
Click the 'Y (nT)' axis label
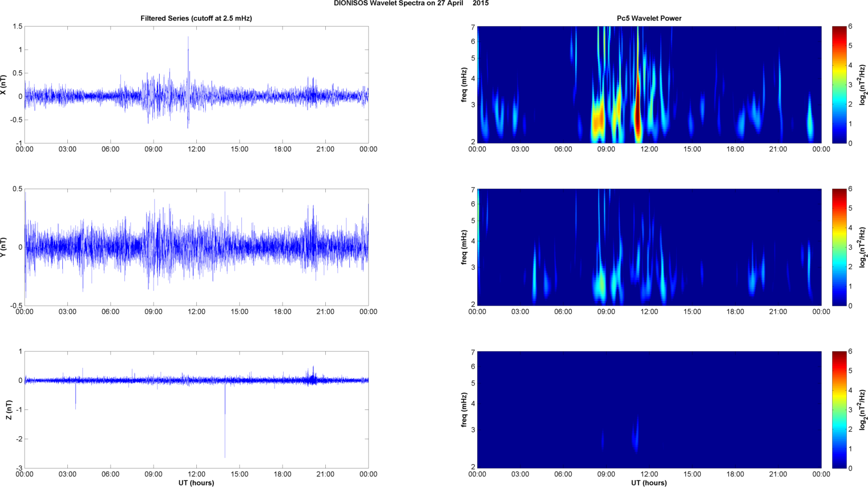[3, 247]
